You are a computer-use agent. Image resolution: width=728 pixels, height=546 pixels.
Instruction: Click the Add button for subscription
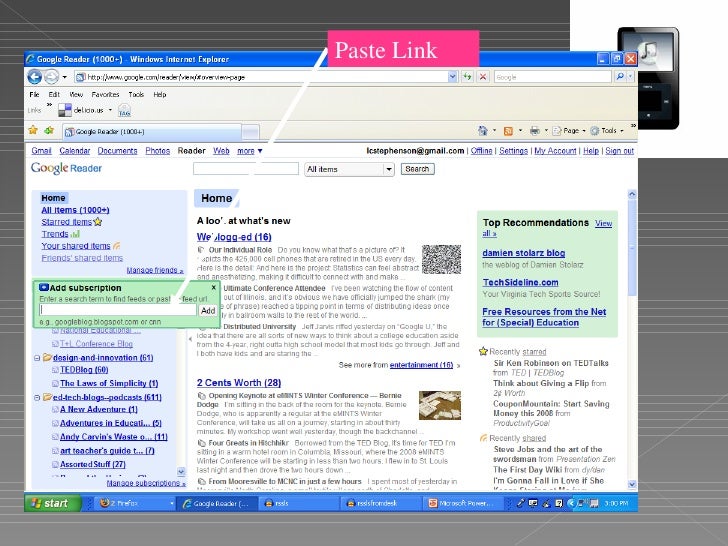point(208,311)
